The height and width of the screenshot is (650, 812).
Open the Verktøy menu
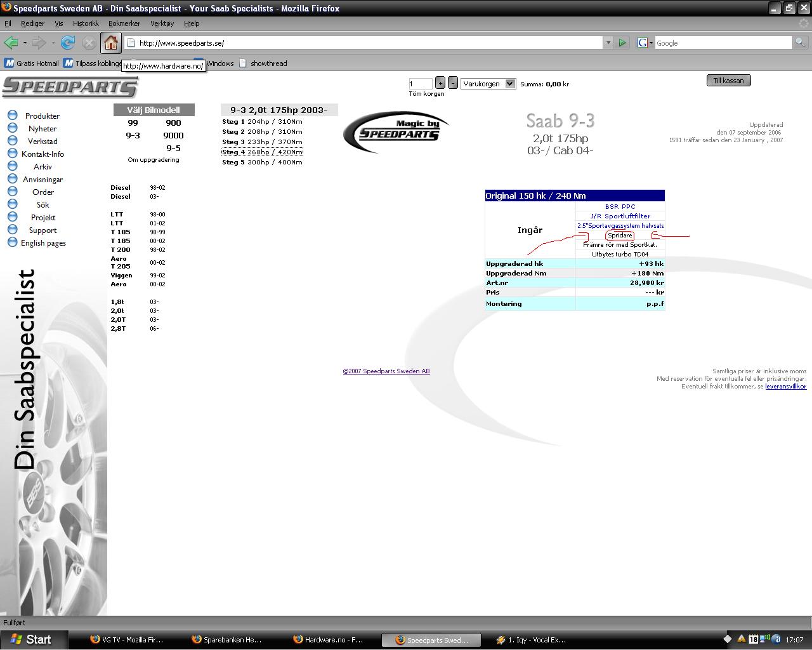(162, 23)
